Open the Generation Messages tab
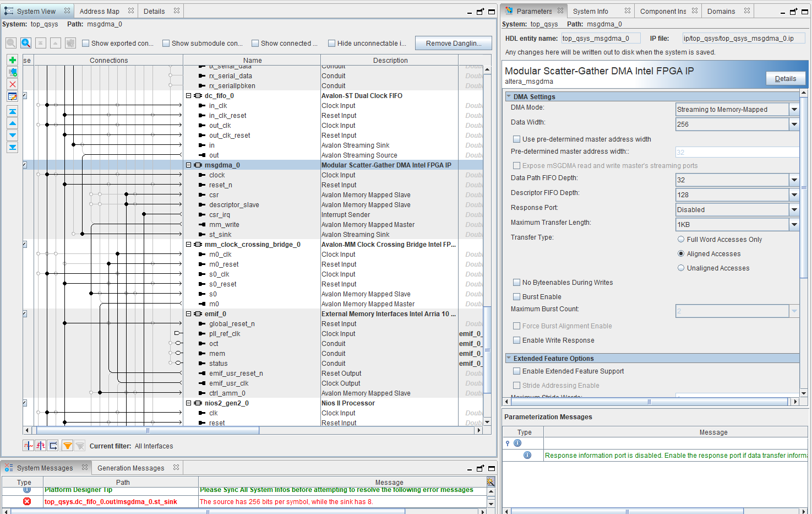 [x=131, y=468]
